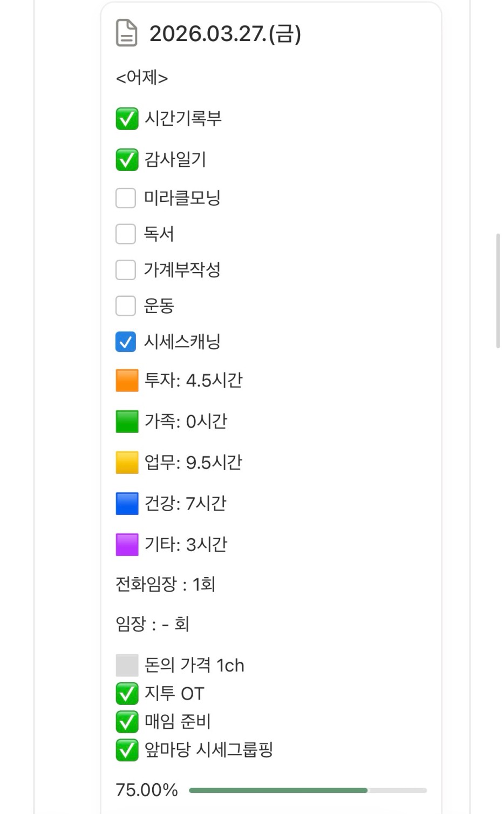
Task: Click the blue square next to 건강
Action: [127, 504]
